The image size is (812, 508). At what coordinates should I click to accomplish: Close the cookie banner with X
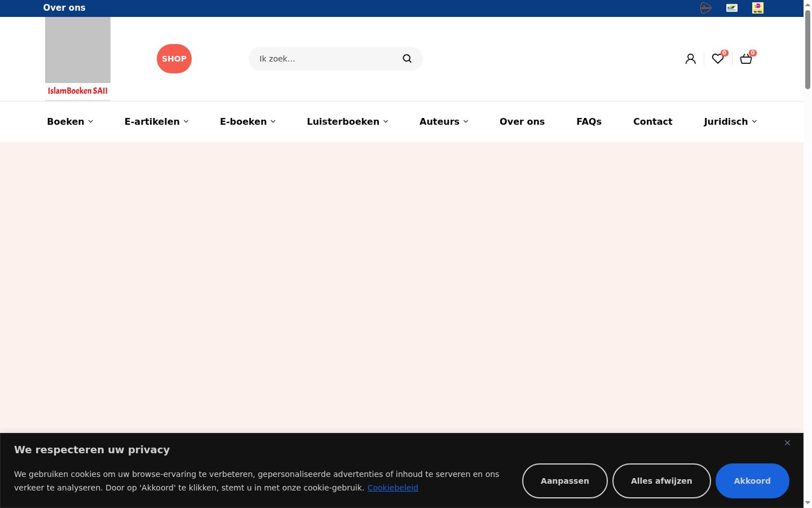(787, 443)
